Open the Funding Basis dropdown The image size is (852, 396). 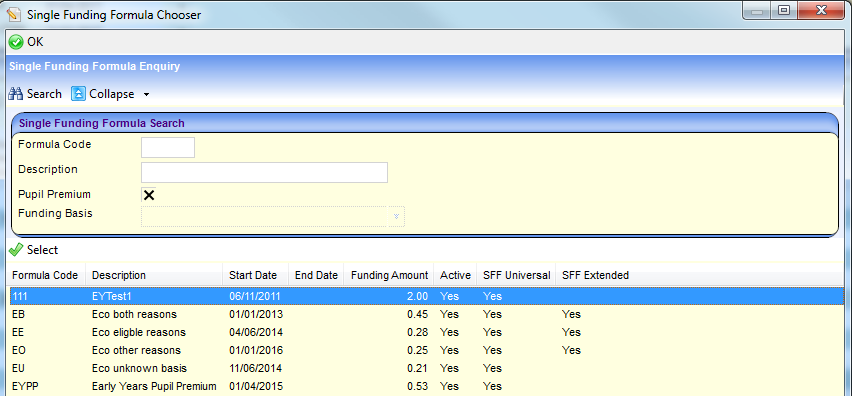tap(396, 216)
